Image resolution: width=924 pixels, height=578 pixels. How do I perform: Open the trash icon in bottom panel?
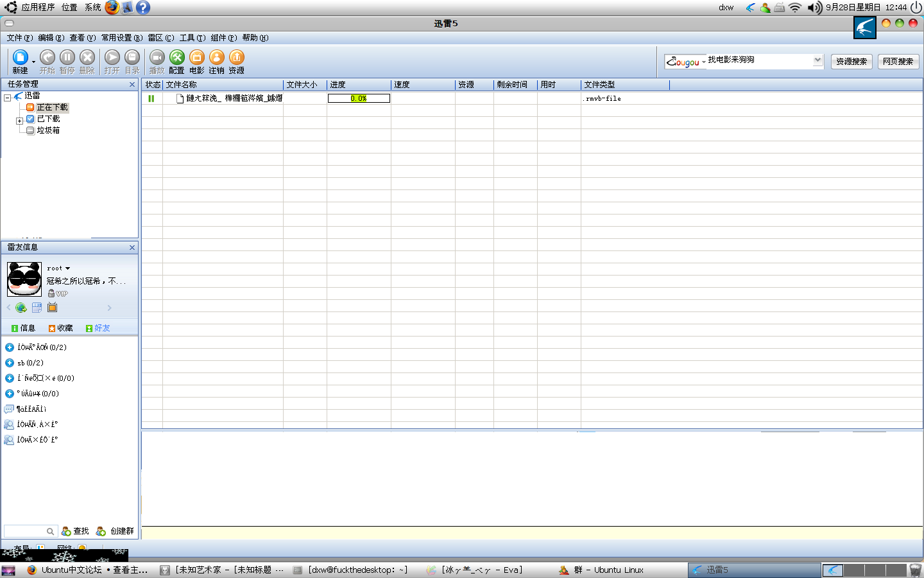click(916, 570)
